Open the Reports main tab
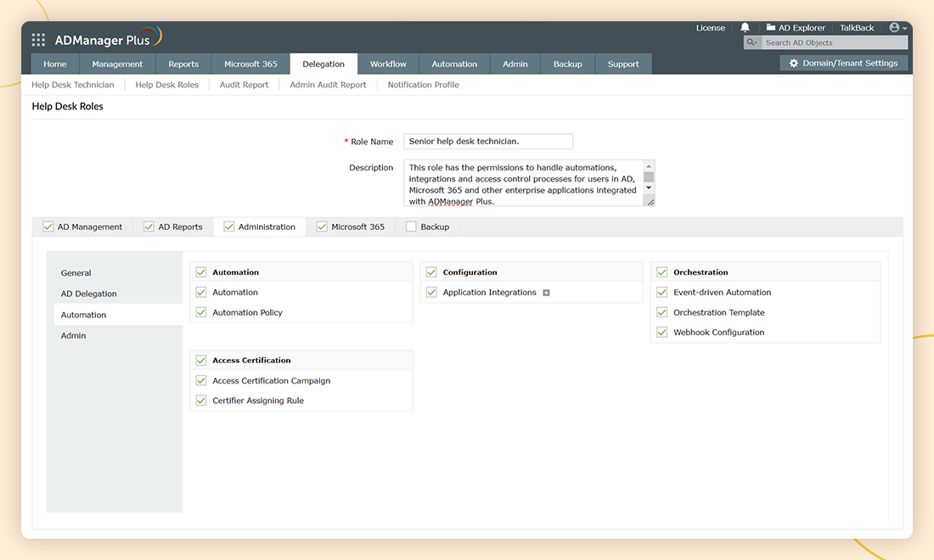934x560 pixels. (183, 64)
